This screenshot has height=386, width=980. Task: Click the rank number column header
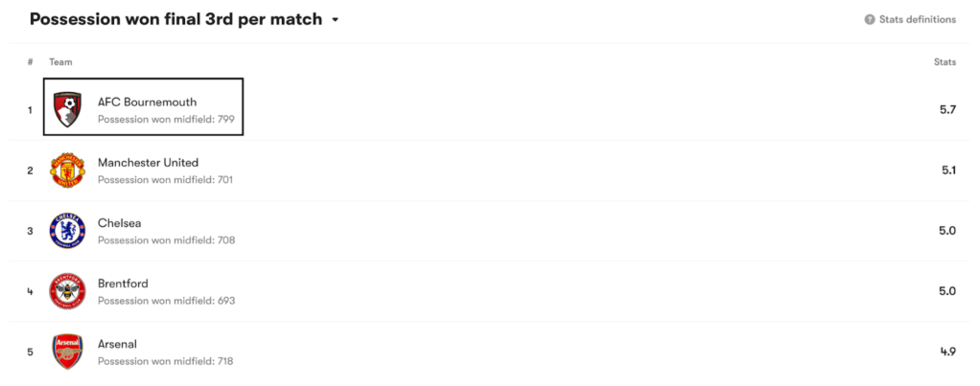point(31,62)
